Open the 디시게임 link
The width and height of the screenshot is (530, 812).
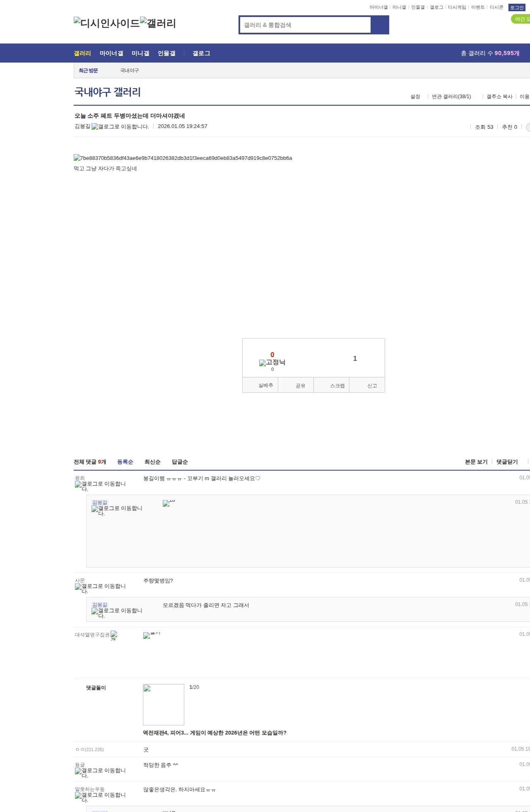[457, 7]
